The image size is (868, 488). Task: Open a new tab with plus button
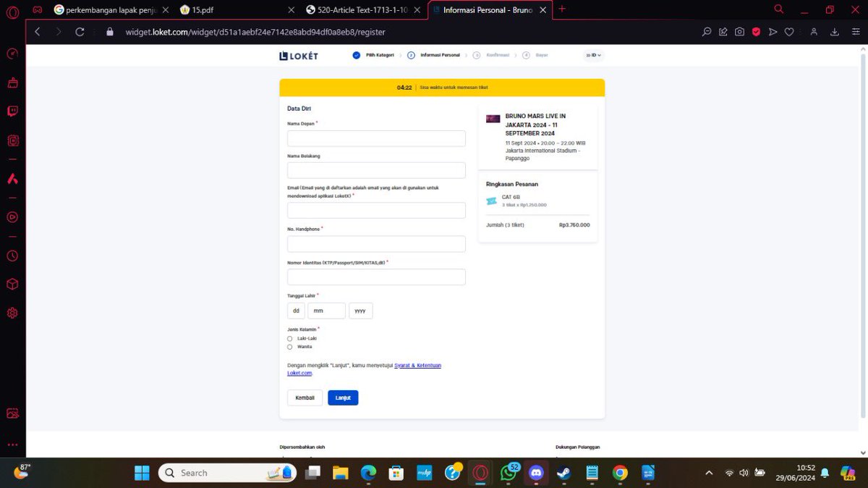(562, 9)
